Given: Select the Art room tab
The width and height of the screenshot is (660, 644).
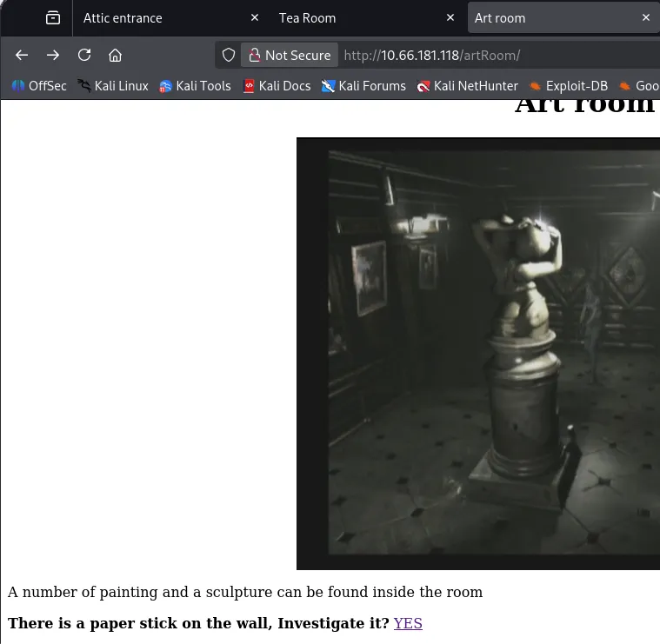Looking at the screenshot, I should pyautogui.click(x=548, y=17).
